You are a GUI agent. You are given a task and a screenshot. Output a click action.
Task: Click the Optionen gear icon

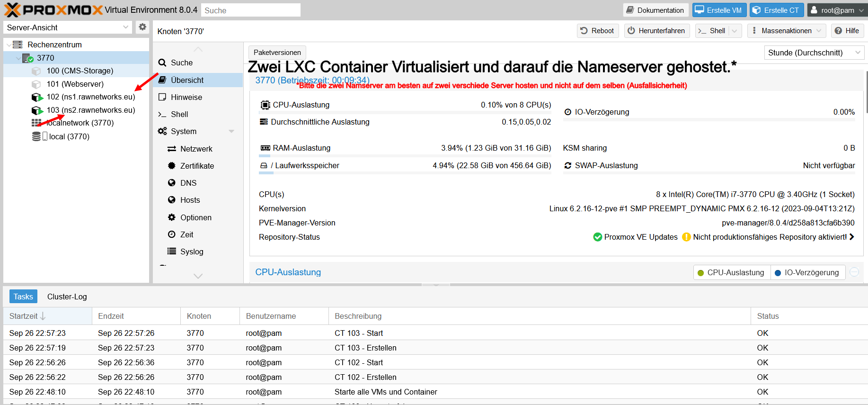tap(172, 217)
